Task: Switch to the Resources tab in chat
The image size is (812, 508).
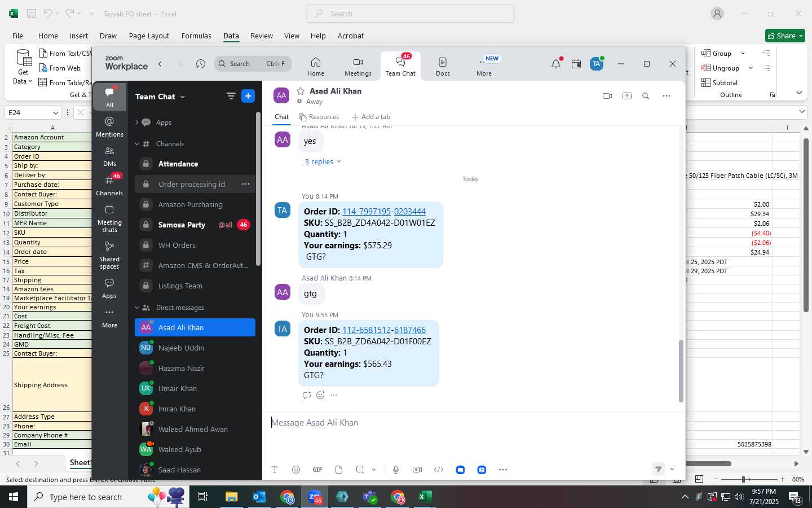Action: tap(319, 117)
